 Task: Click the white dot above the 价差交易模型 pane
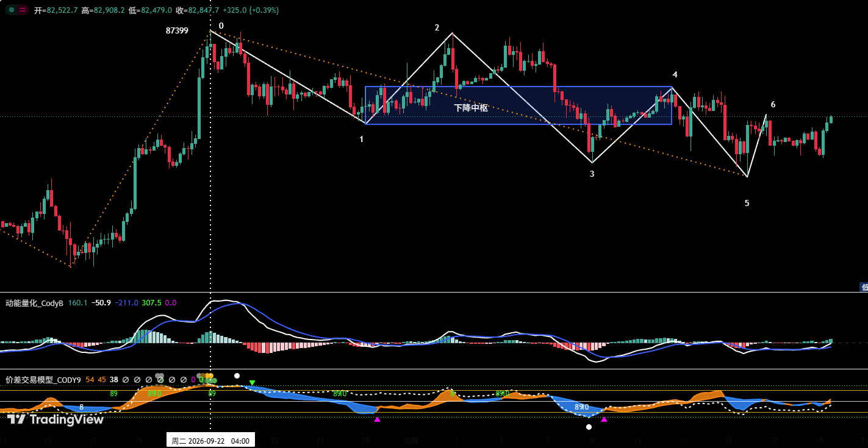point(237,375)
